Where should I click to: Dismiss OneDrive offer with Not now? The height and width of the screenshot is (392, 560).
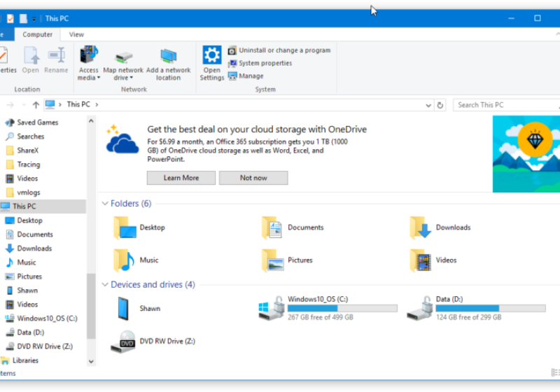[x=253, y=178]
